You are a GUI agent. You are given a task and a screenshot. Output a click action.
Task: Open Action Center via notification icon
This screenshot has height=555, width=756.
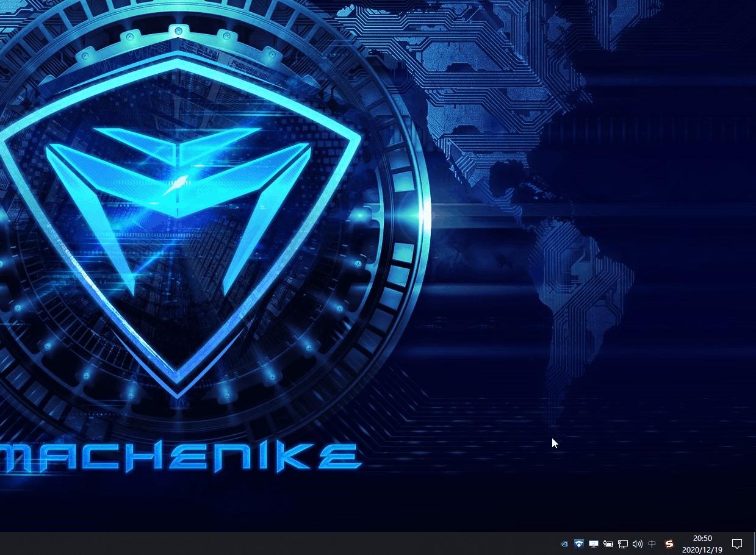[737, 543]
